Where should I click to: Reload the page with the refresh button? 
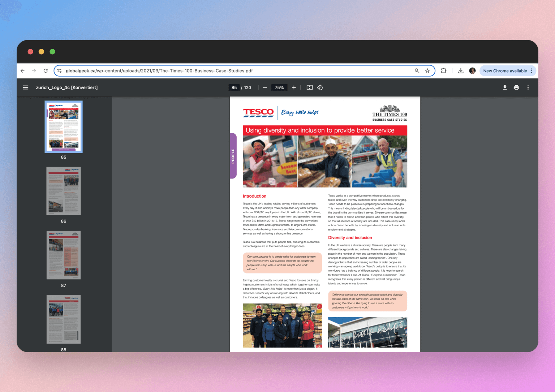46,70
